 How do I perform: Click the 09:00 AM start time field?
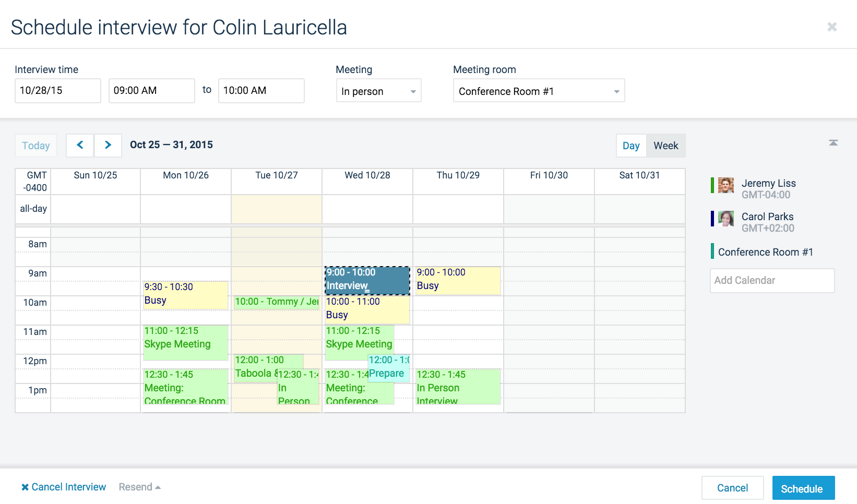151,90
